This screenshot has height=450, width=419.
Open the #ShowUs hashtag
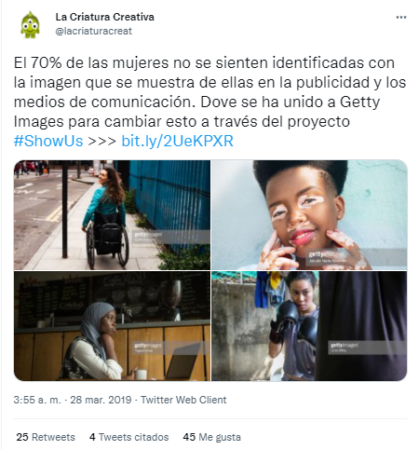[48, 141]
